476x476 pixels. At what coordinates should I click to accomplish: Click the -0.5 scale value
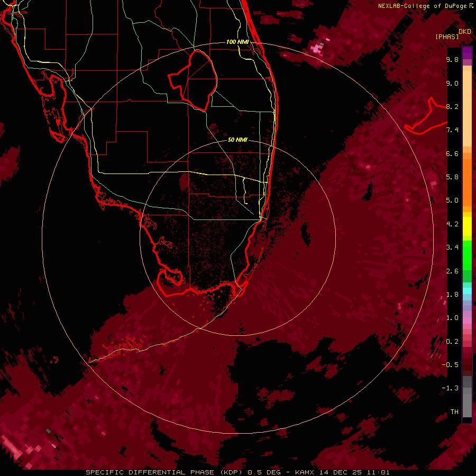coord(450,364)
